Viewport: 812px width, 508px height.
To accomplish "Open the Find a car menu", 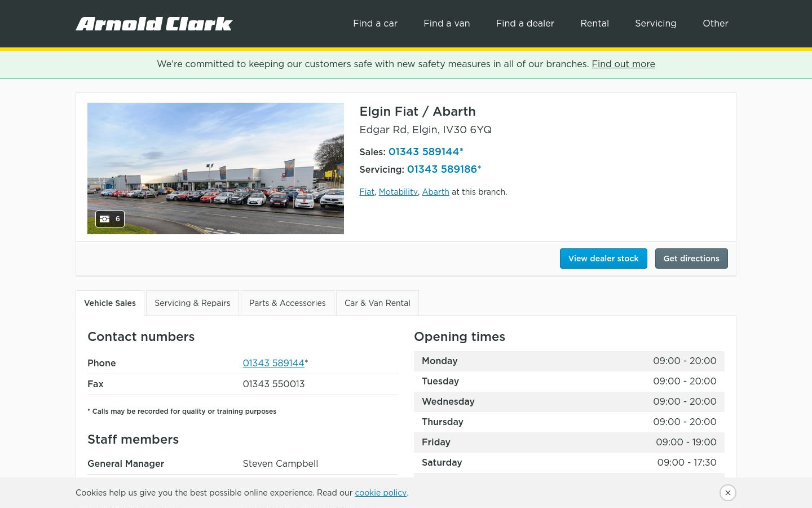I will click(x=375, y=24).
